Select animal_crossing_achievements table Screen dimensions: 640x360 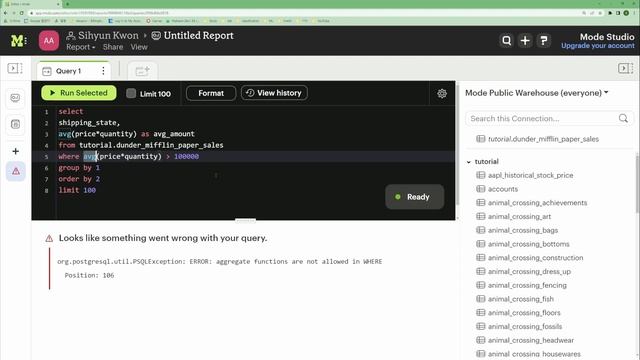[537, 203]
